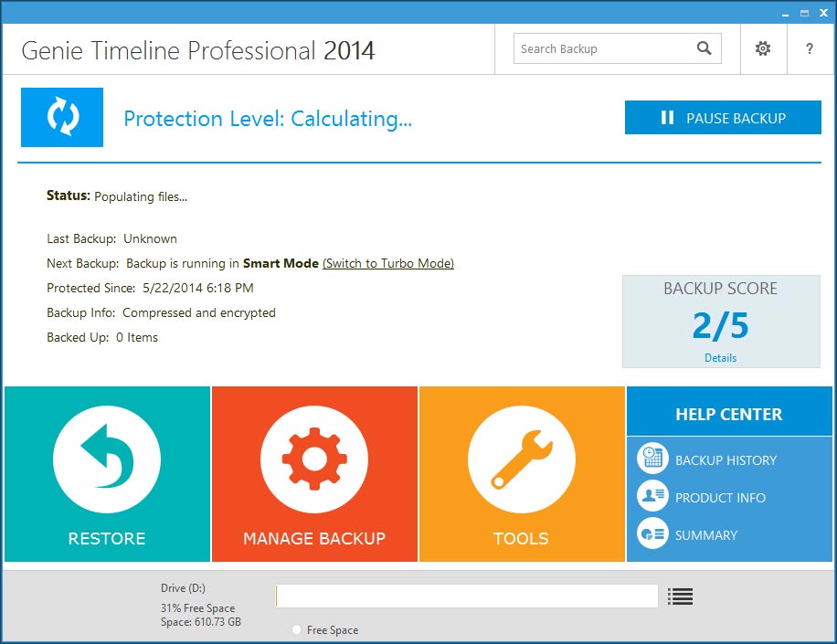
Task: Click the Product Info person icon
Action: tap(652, 496)
